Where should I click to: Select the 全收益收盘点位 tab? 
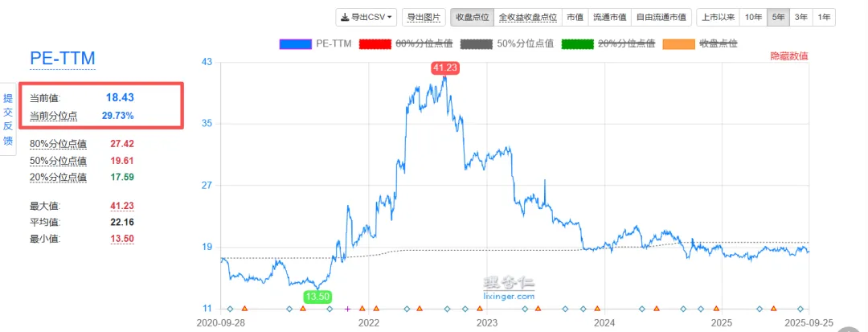point(526,17)
